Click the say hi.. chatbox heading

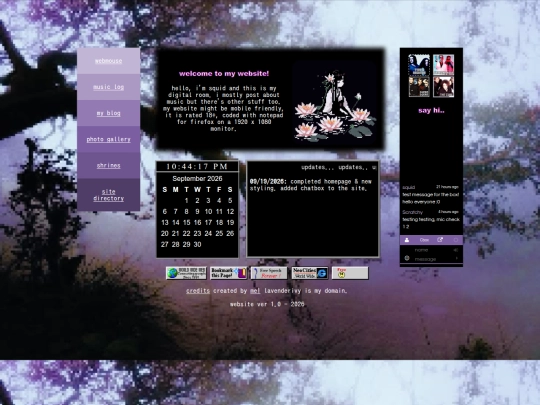[431, 111]
